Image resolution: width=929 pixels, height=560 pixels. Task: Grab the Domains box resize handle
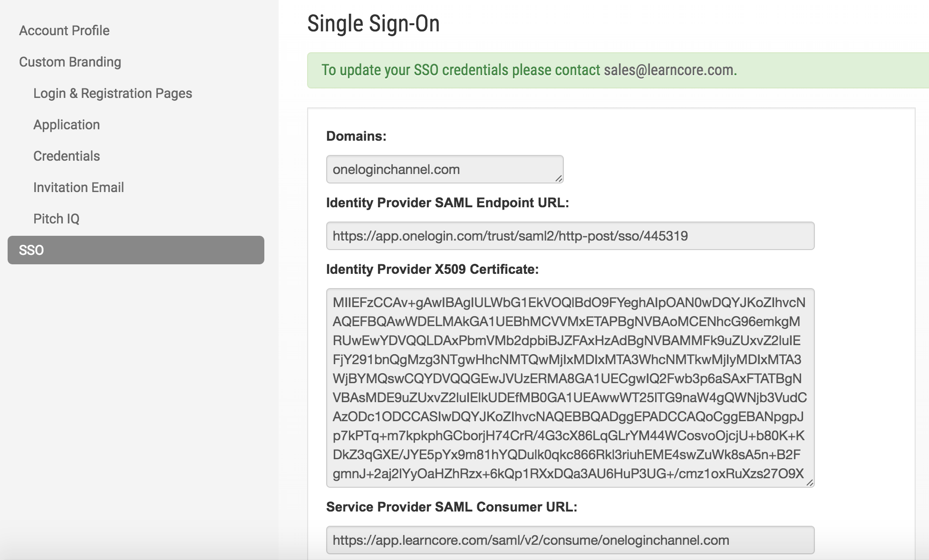click(559, 178)
